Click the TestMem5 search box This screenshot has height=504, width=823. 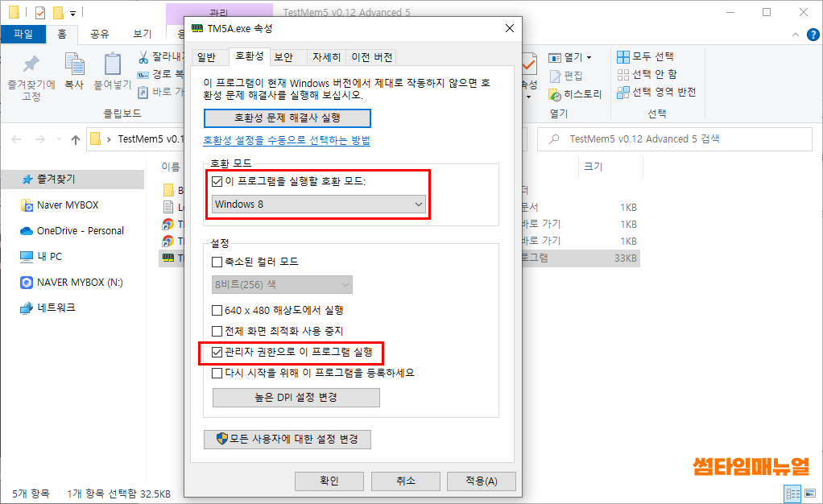675,139
